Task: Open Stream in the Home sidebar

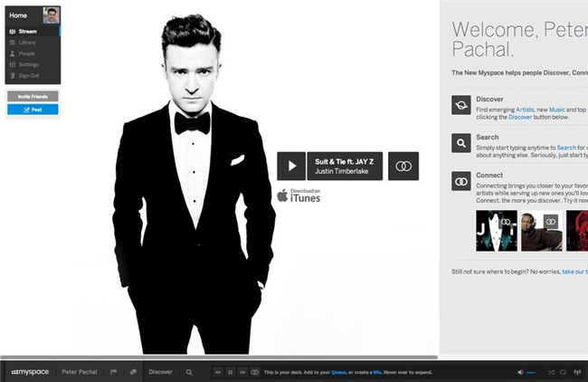Action: (27, 32)
